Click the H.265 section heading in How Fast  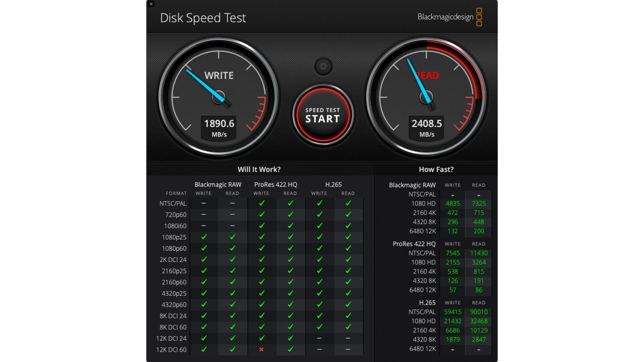click(427, 303)
